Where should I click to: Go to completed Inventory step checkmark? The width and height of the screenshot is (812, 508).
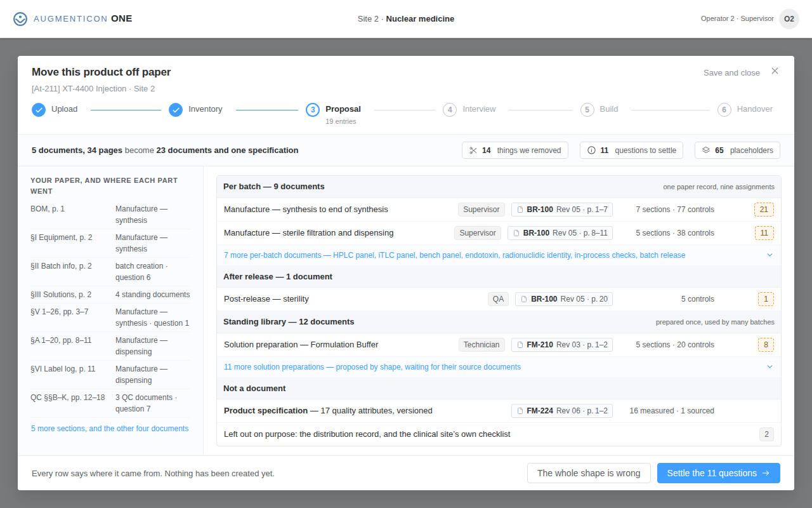coord(176,110)
